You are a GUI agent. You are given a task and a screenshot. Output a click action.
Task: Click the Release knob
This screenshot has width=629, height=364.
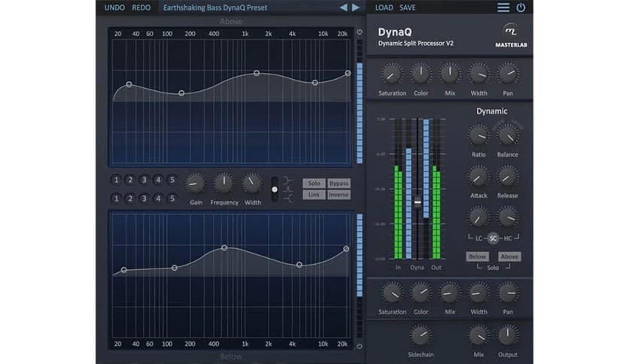(507, 177)
